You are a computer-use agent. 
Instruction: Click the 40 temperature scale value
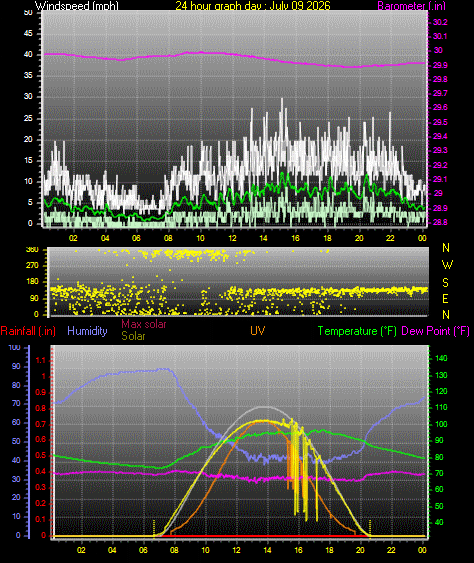tap(439, 522)
